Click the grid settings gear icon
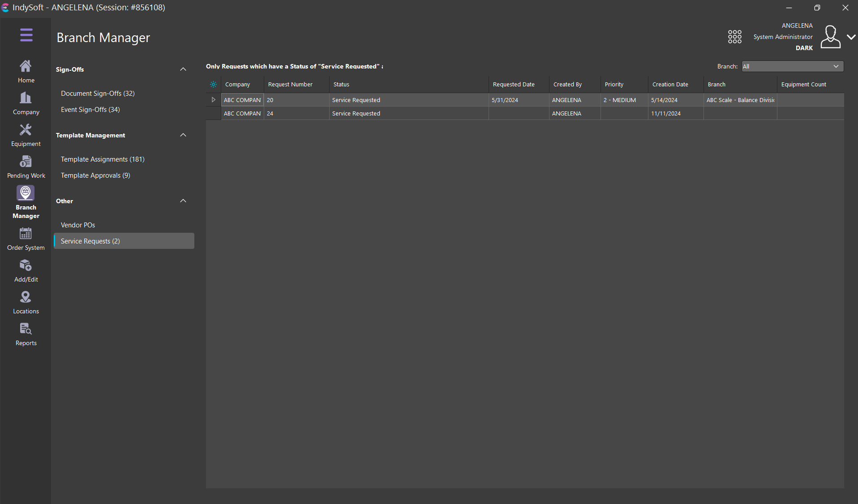858x504 pixels. [x=213, y=84]
